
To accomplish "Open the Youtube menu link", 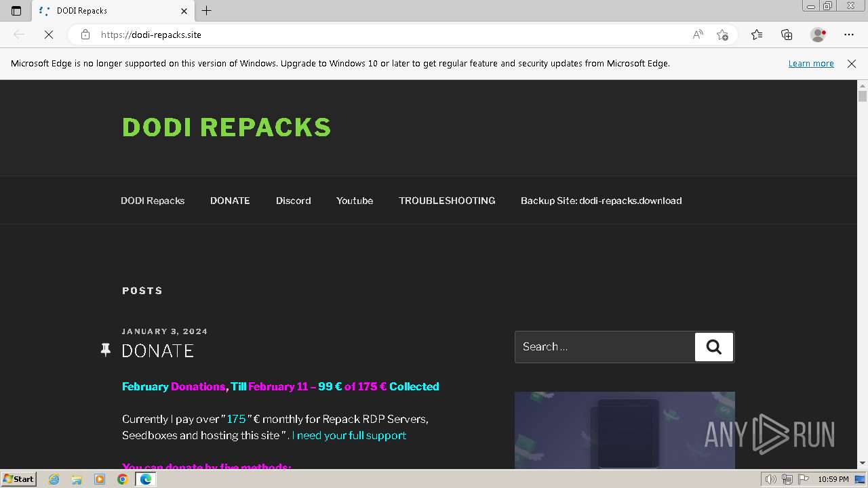I will (x=355, y=201).
